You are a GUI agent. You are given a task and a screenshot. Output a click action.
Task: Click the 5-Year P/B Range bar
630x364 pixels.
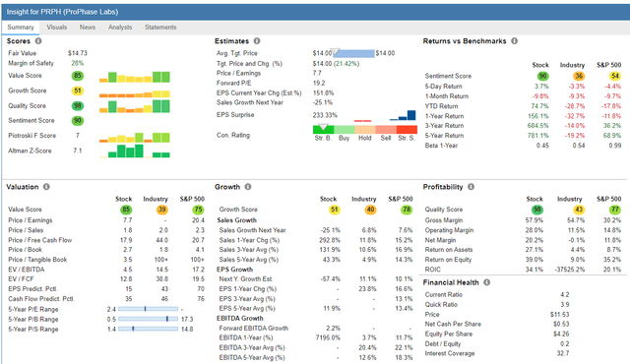click(x=148, y=319)
